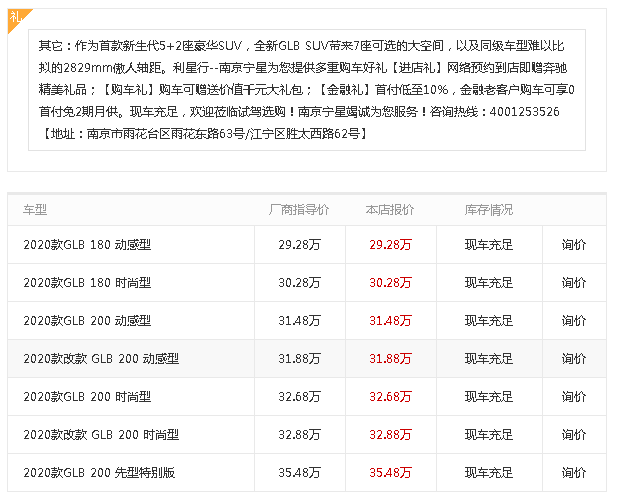Open model 2020款改款 GLB 200 动感型
Viewport: 644px width, 503px height.
tap(101, 358)
